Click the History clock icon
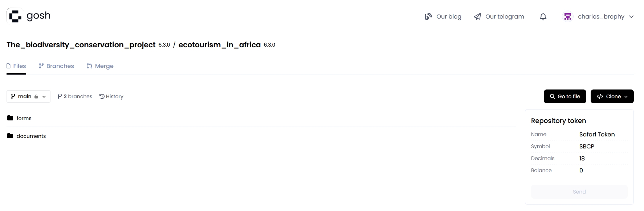The height and width of the screenshot is (211, 644). [102, 96]
